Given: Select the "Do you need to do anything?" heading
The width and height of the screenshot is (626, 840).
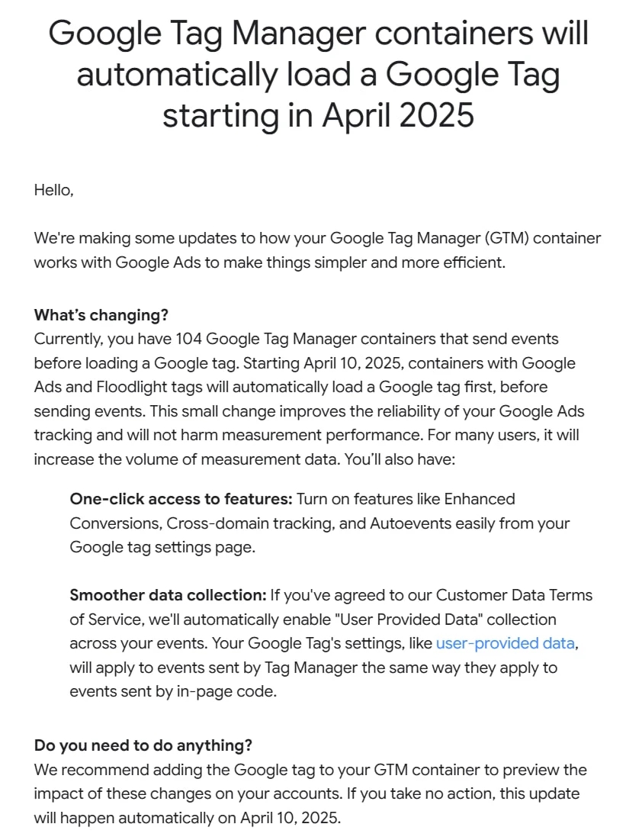Looking at the screenshot, I should click(x=143, y=745).
